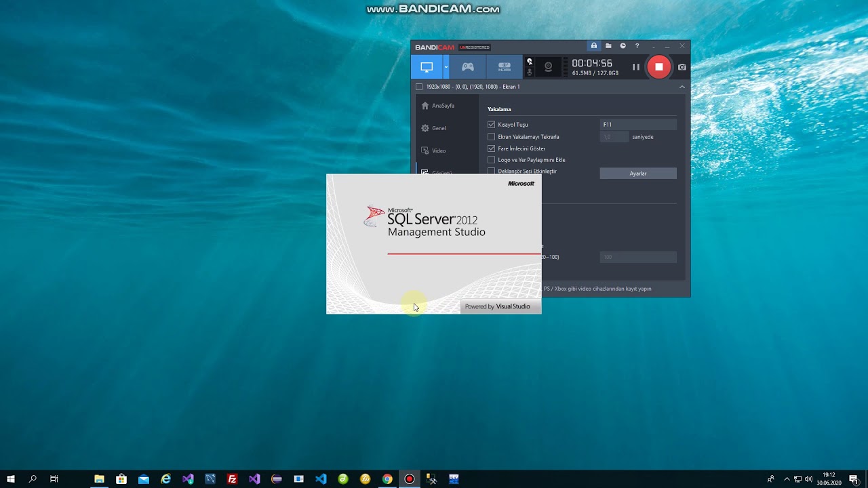Click the 61.5MB / 127.0GB size text
The image size is (868, 488).
595,73
